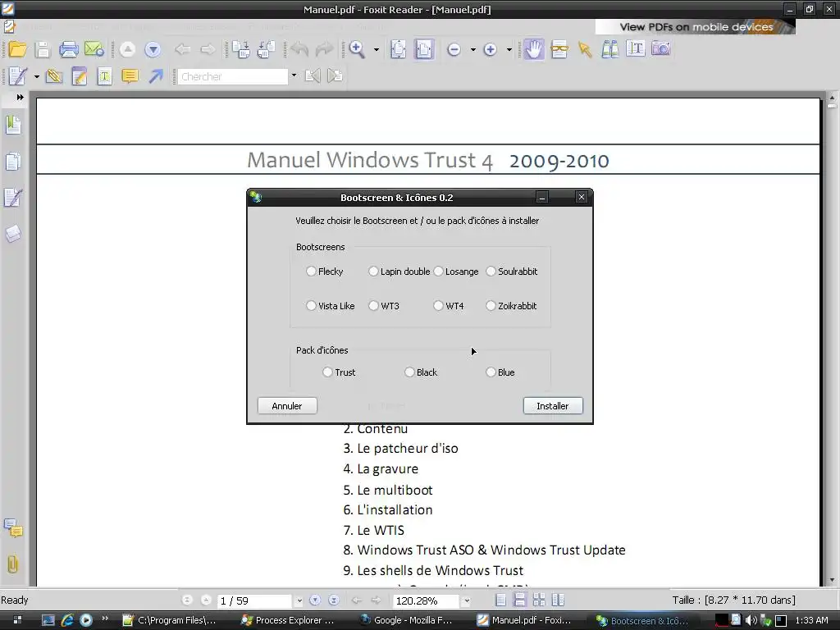Open the Zoom Out dropdown arrow
Image resolution: width=840 pixels, height=630 pixels.
473,50
